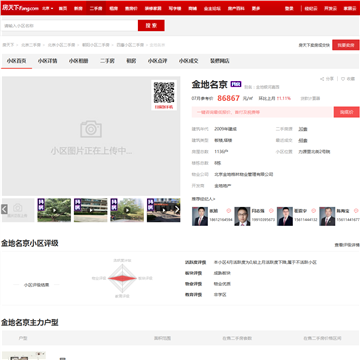Viewport: 360px width, 360px height.
Task: Play the third video thumbnail with trees
Action: 127,210
